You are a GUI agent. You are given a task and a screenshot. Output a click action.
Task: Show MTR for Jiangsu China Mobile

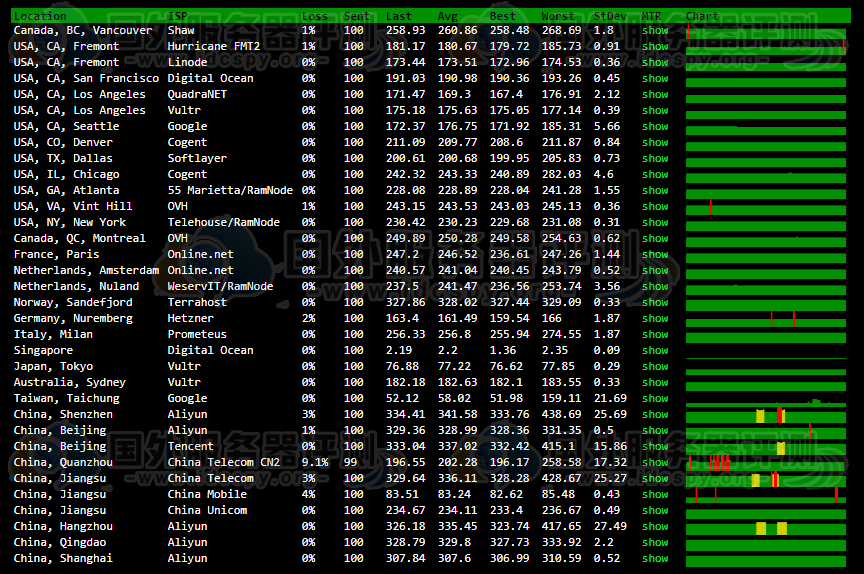tap(655, 494)
